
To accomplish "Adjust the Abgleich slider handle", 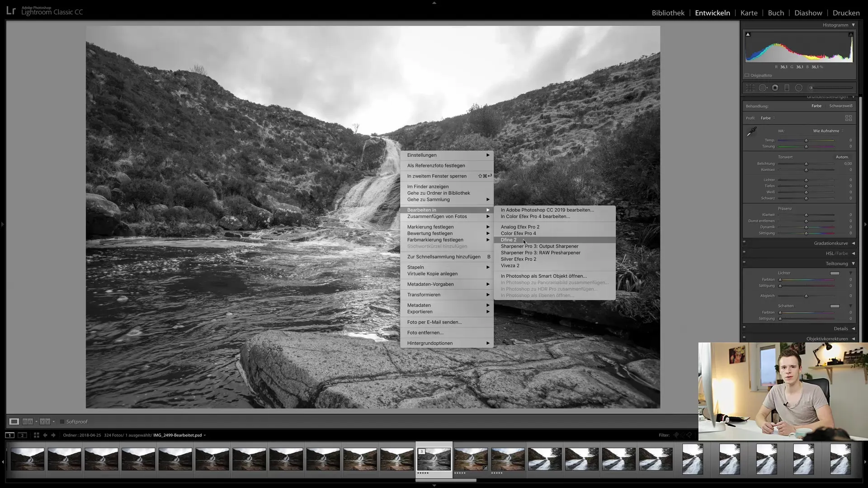I will (806, 296).
